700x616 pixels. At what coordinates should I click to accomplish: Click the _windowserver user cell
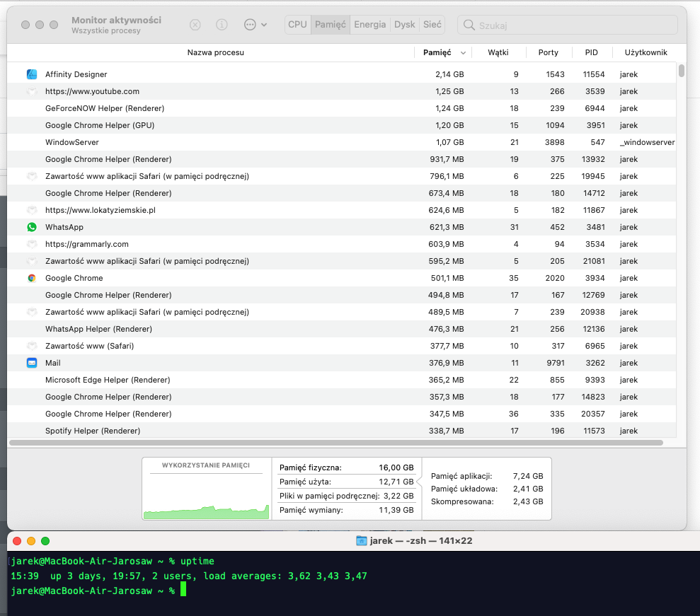coord(647,142)
